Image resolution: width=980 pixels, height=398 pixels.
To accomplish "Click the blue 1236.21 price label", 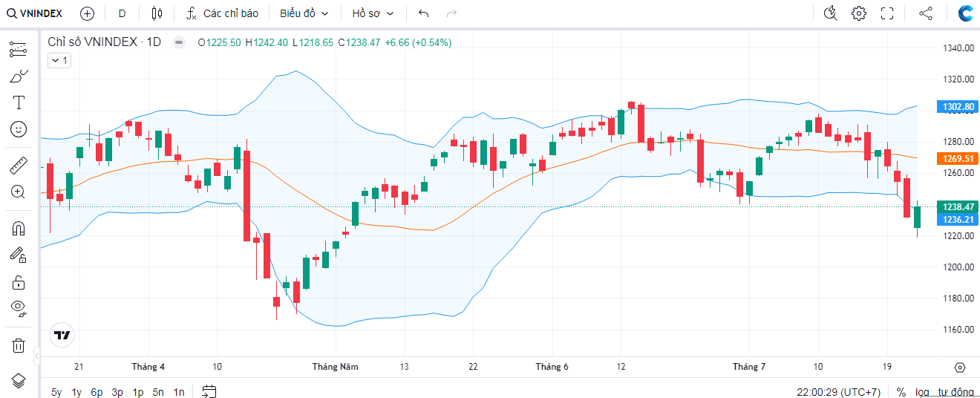I will click(x=958, y=220).
